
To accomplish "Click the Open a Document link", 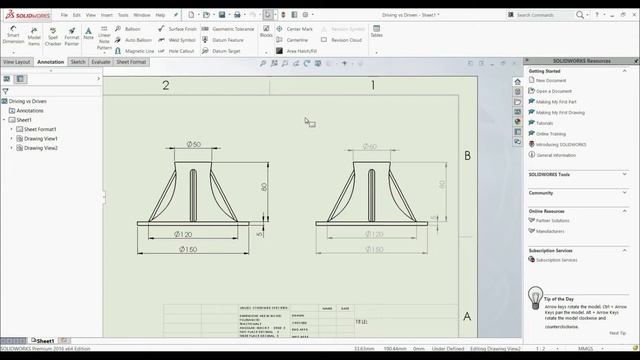I will 553,91.
